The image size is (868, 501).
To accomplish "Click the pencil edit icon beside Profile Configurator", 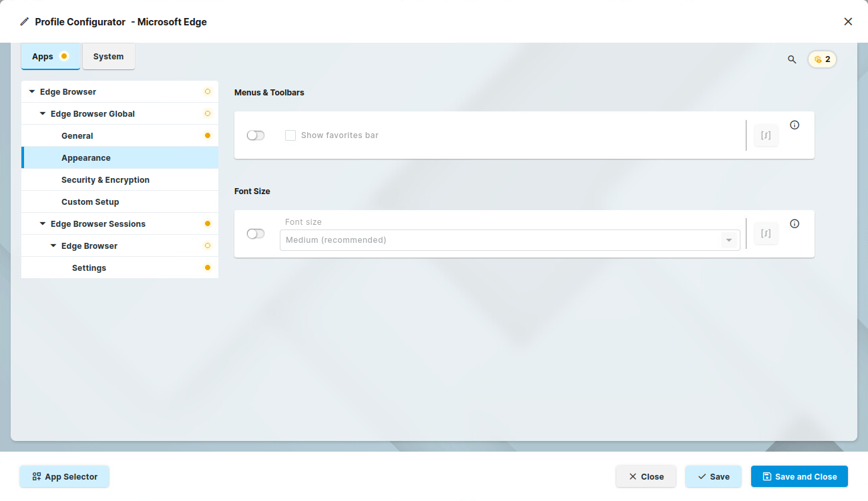I will [25, 22].
